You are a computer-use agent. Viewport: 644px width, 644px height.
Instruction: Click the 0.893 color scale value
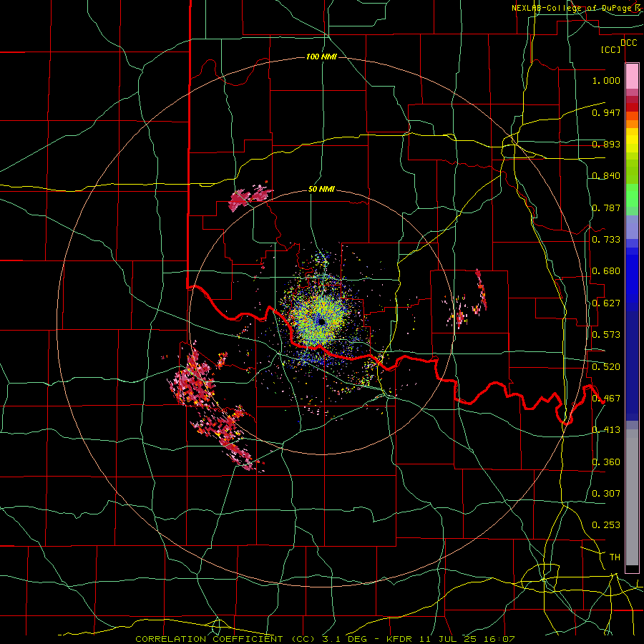click(x=606, y=144)
